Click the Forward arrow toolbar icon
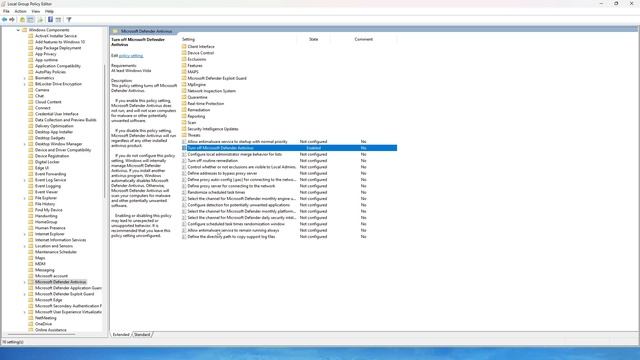The image size is (640, 360). 12,20
